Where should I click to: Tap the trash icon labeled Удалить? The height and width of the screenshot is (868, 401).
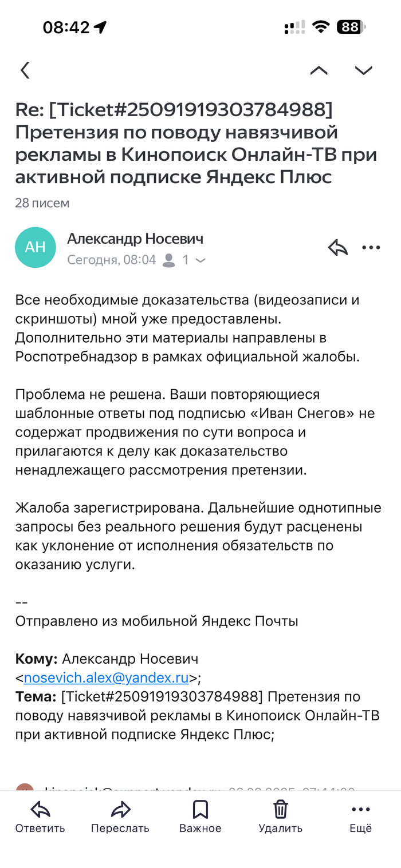point(280,817)
